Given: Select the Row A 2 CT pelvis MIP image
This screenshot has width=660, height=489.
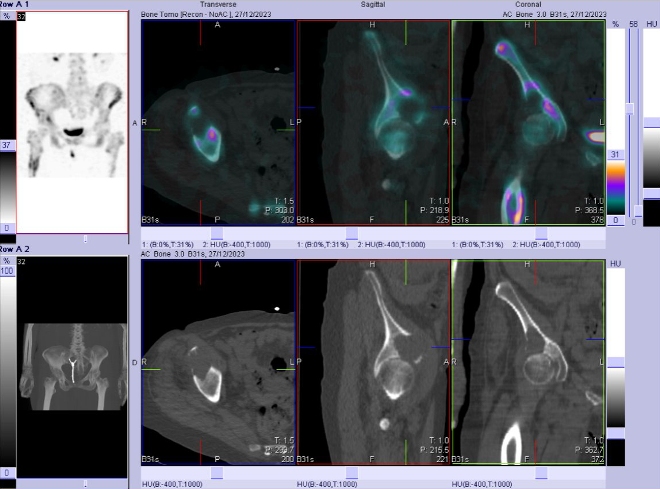Looking at the screenshot, I should tap(72, 365).
